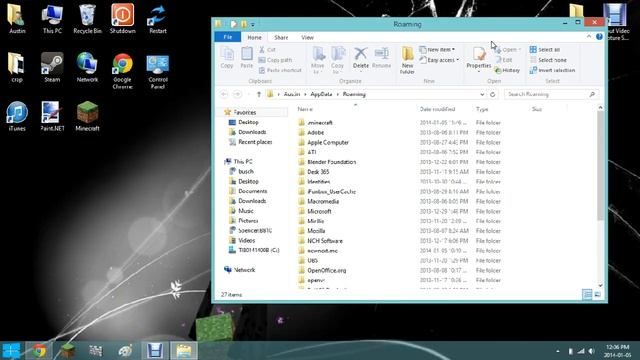Switch to the Home ribbon tab
The width and height of the screenshot is (640, 360).
click(254, 37)
